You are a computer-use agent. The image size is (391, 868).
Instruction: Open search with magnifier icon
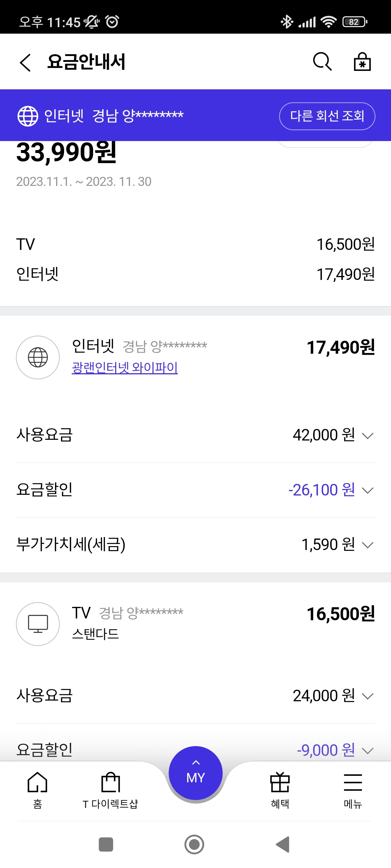coord(322,62)
